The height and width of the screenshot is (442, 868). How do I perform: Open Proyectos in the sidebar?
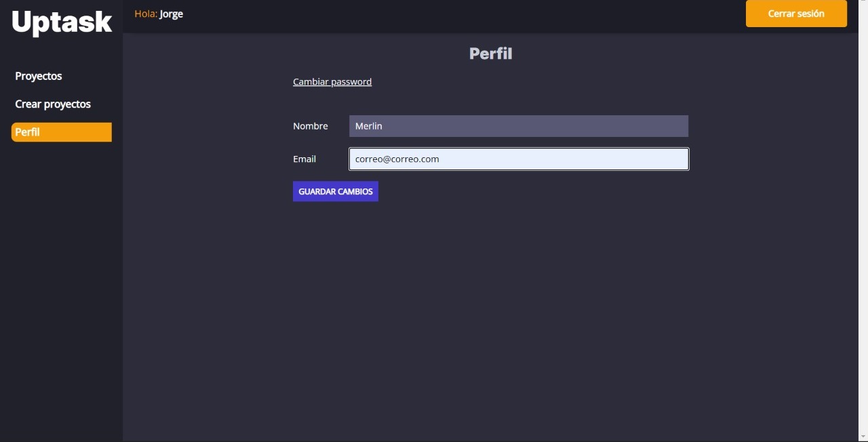[39, 76]
